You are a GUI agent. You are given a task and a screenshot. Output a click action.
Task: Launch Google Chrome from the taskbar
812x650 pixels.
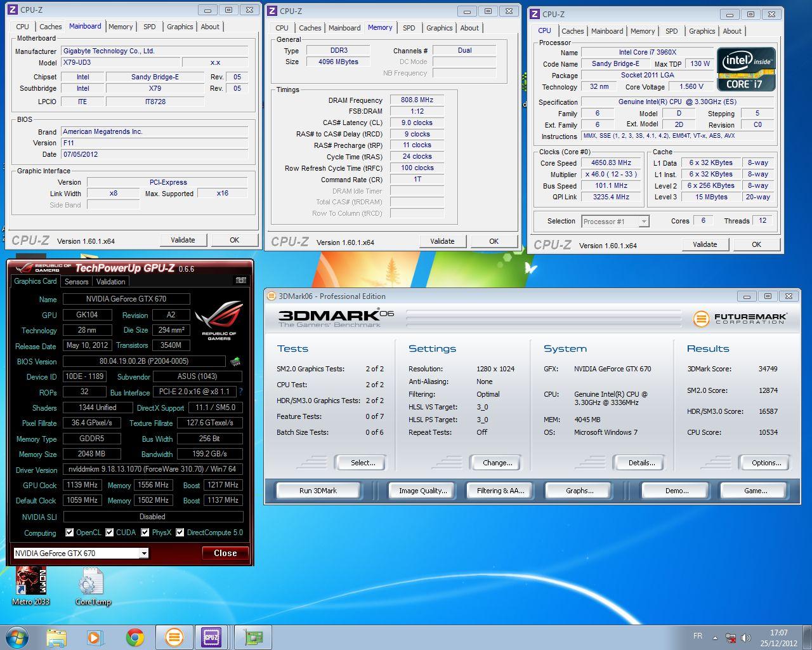134,637
